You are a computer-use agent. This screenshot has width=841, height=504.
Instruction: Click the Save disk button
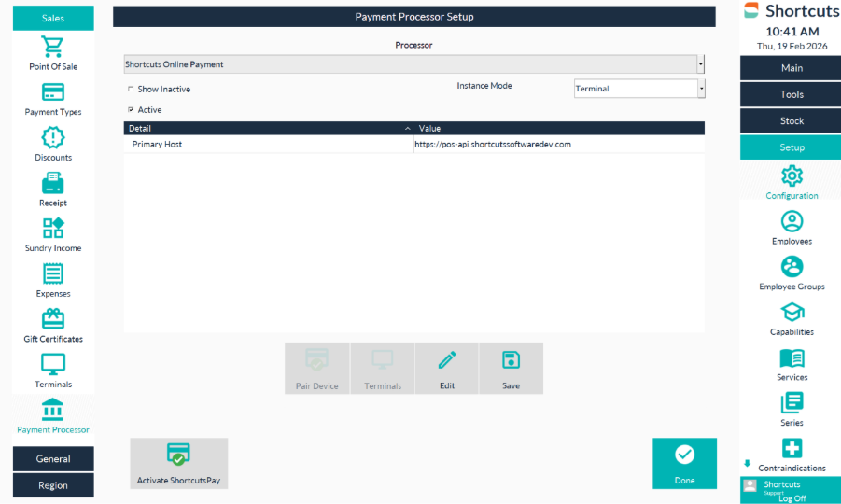click(x=511, y=369)
